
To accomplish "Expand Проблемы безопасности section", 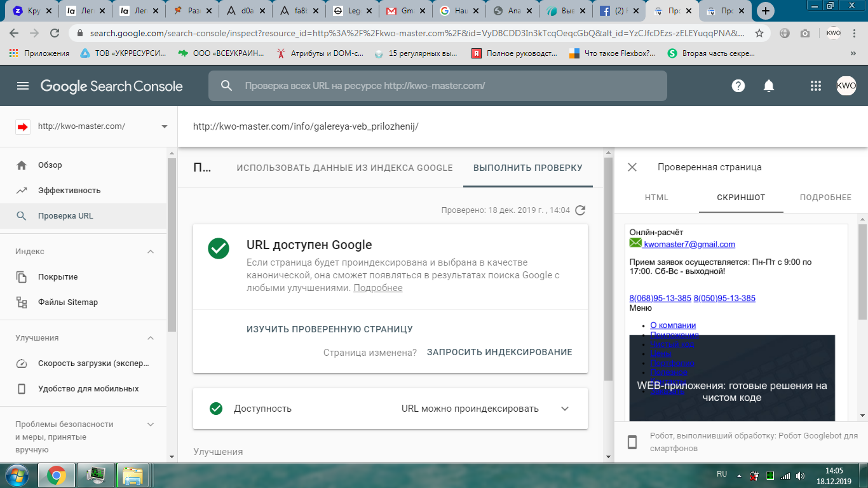I will point(151,424).
